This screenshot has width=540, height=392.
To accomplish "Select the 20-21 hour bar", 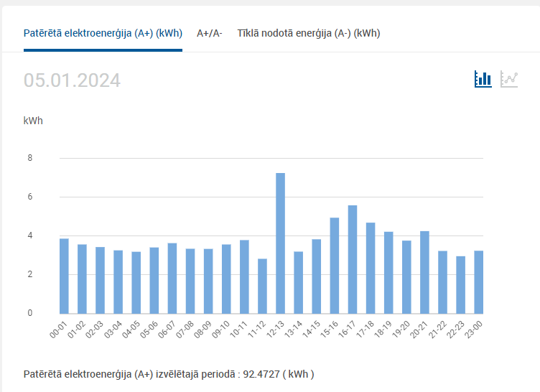I will coord(424,273).
